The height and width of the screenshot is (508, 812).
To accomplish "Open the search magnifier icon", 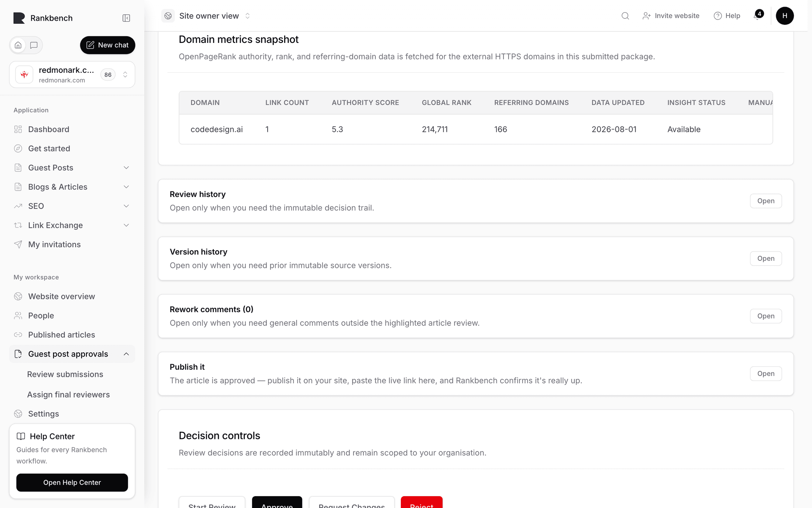I will (625, 16).
